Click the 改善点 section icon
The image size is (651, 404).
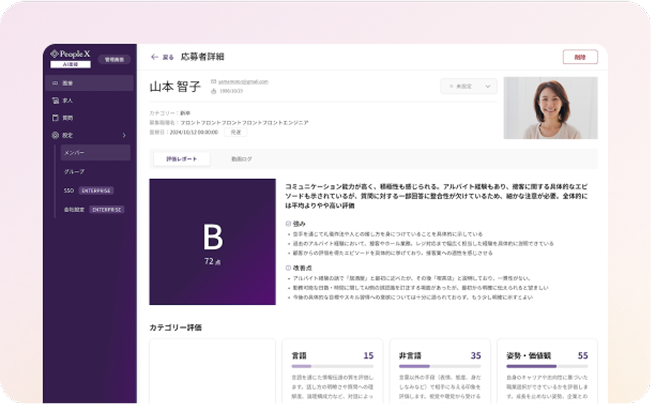click(x=288, y=268)
